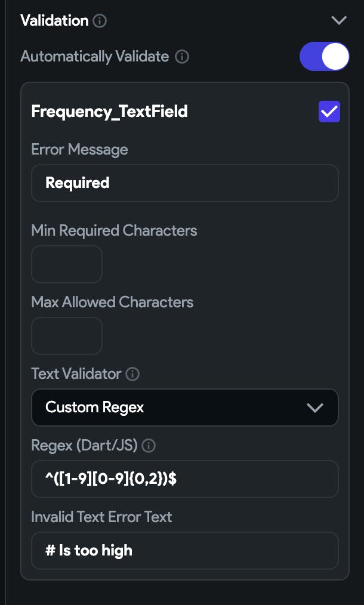Viewport: 364px width, 605px height.
Task: Click the Max Allowed Characters input box
Action: tap(67, 336)
